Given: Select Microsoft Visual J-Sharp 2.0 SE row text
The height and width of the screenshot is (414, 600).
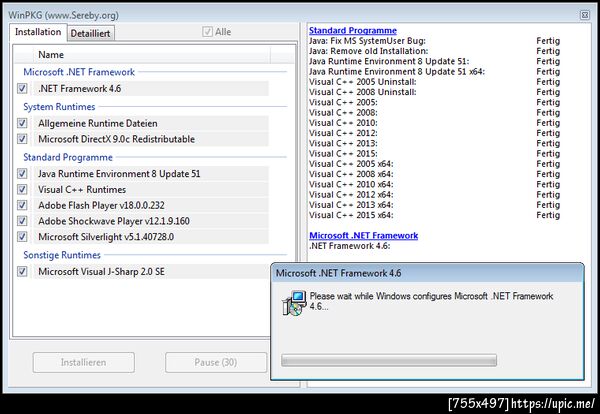Looking at the screenshot, I should point(101,272).
